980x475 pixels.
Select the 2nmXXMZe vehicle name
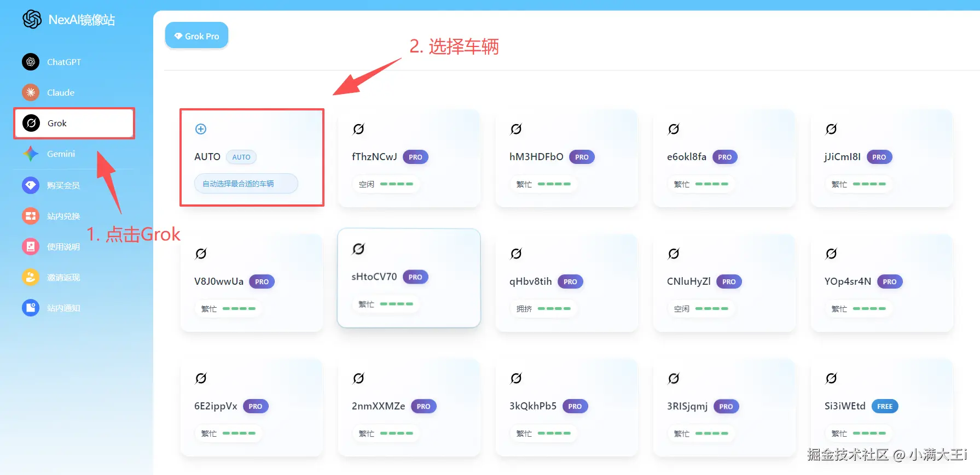coord(379,406)
